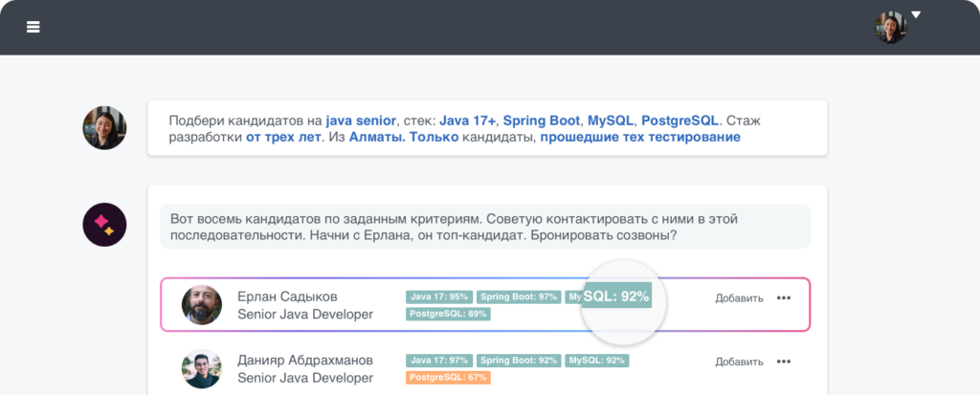Click Ерлан's "Java 17: 95%" skill tag

coord(439,296)
